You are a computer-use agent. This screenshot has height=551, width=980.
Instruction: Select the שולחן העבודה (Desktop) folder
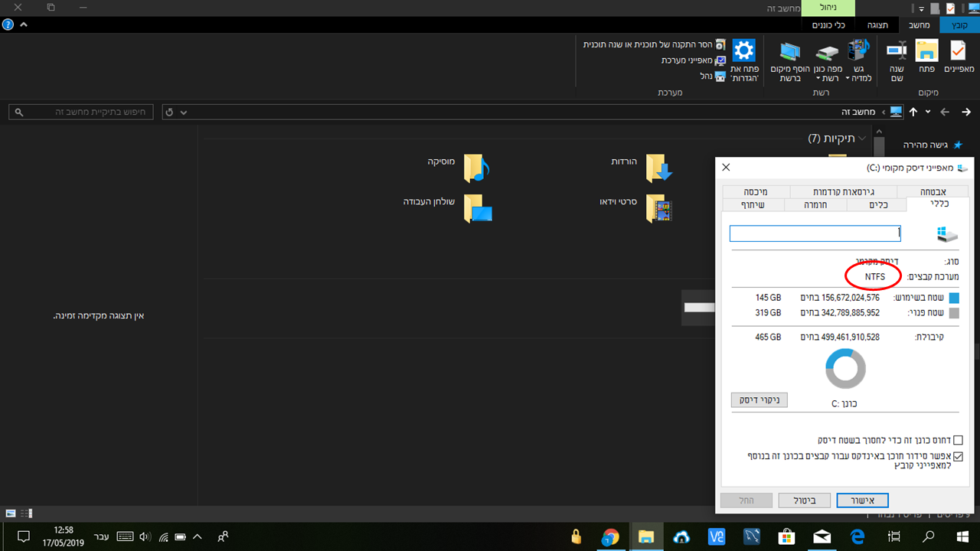click(x=448, y=207)
